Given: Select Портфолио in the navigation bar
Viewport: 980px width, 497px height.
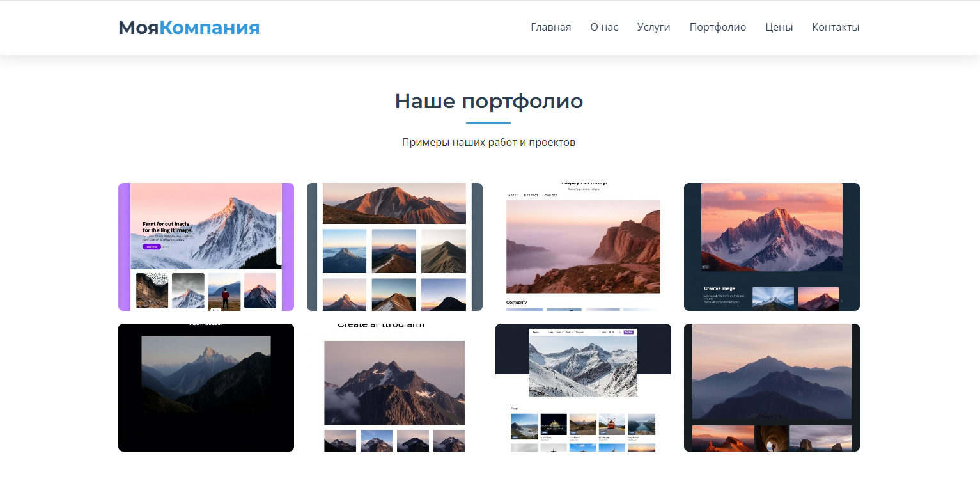Looking at the screenshot, I should coord(717,27).
